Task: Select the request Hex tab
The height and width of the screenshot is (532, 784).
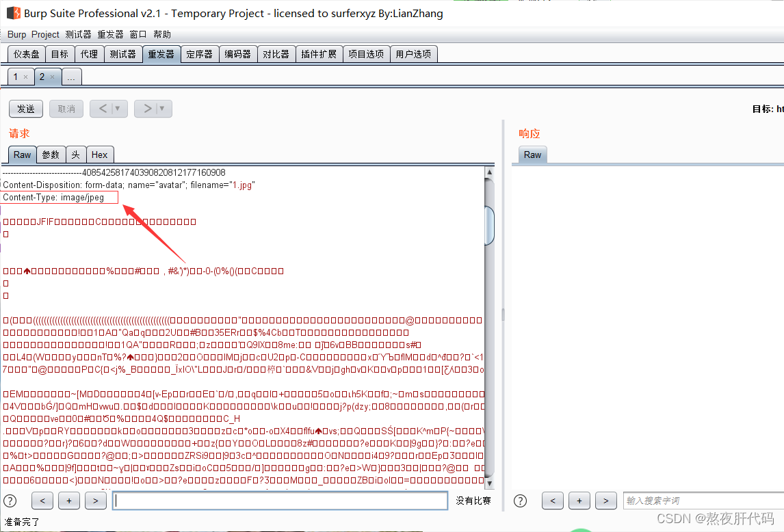Action: pos(99,155)
